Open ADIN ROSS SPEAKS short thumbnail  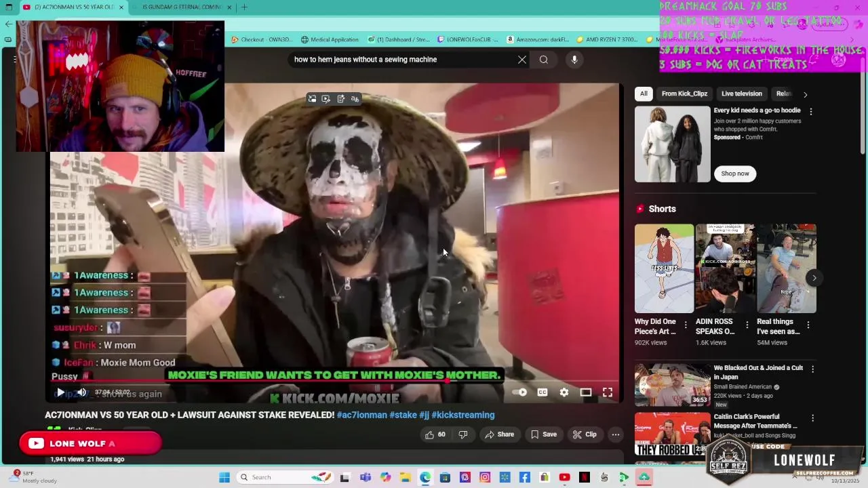[726, 268]
